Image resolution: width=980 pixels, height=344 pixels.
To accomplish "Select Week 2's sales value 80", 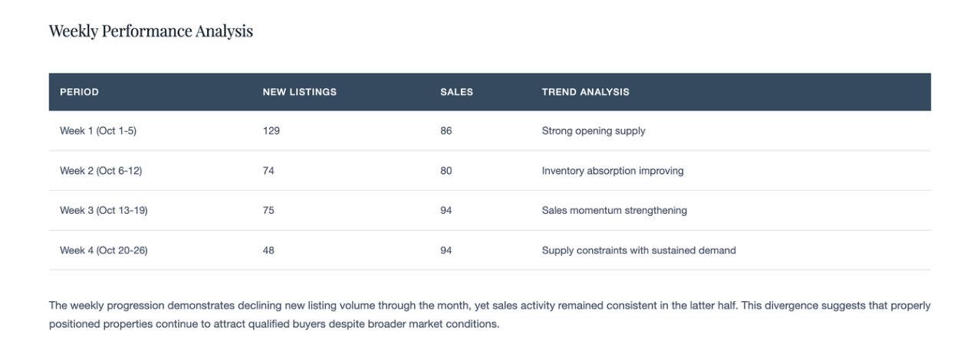I will (x=446, y=171).
